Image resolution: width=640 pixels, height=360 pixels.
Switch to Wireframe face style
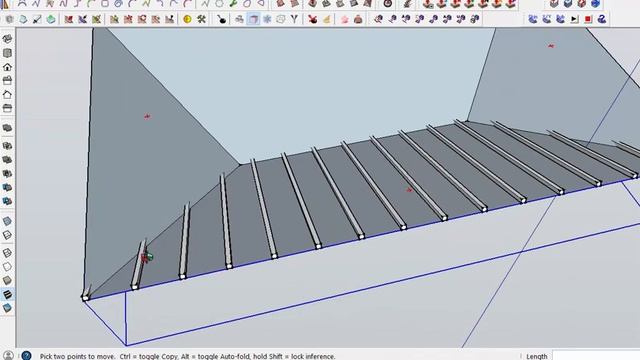click(x=7, y=253)
